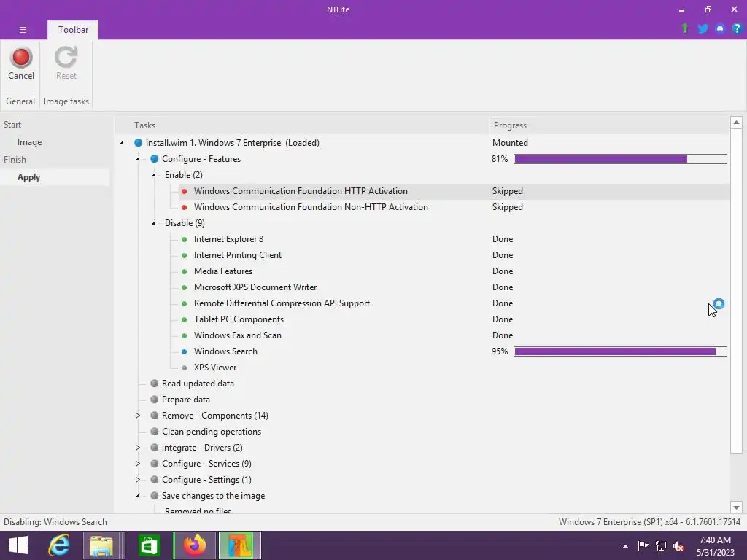Click the muted volume tray icon

pos(678,545)
